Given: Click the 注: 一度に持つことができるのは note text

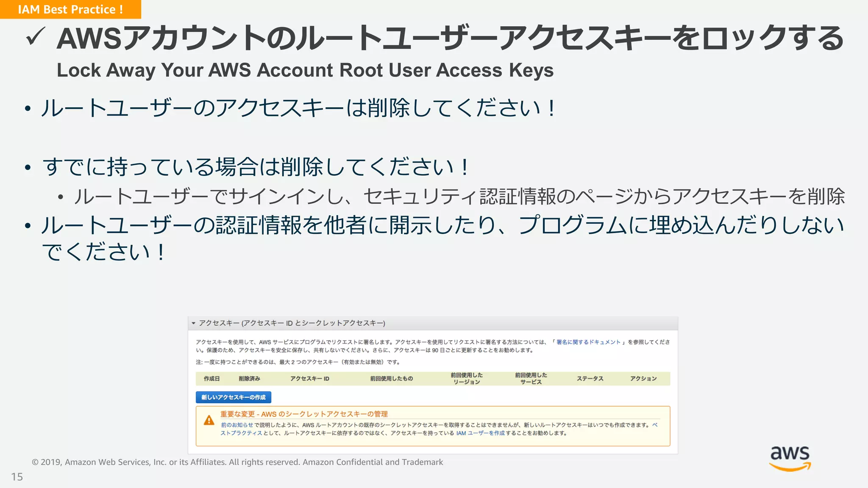Looking at the screenshot, I should click(x=298, y=362).
